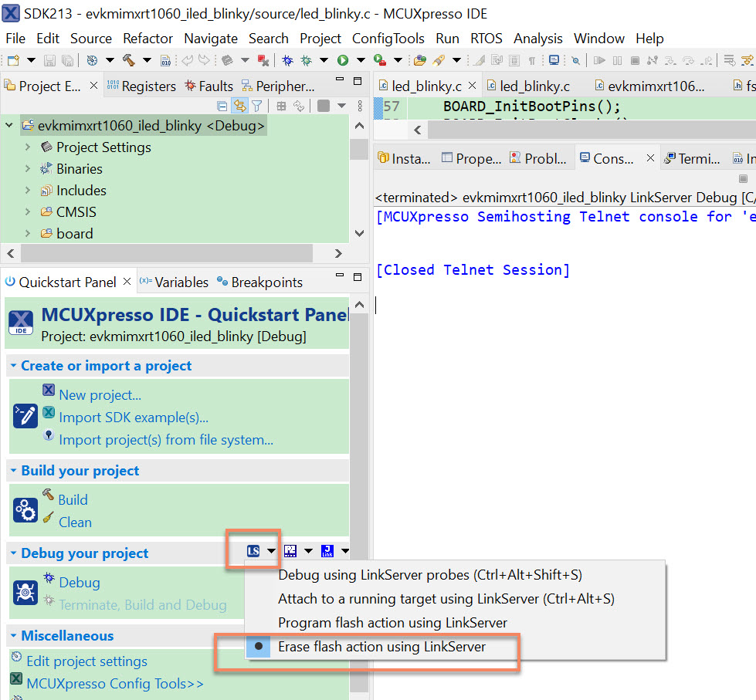The width and height of the screenshot is (756, 700).
Task: Open the LinkServer dropdown arrow
Action: [272, 550]
